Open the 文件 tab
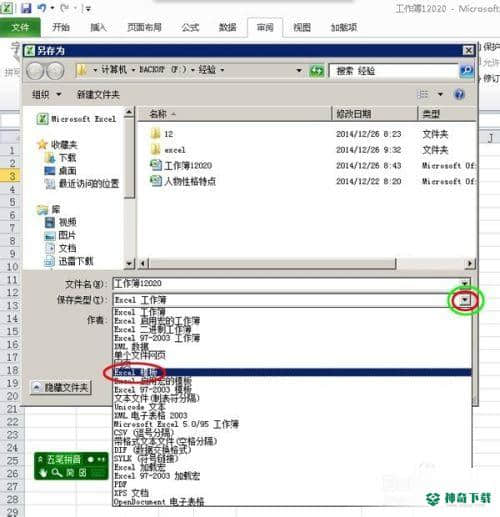500x517 pixels. 20,27
